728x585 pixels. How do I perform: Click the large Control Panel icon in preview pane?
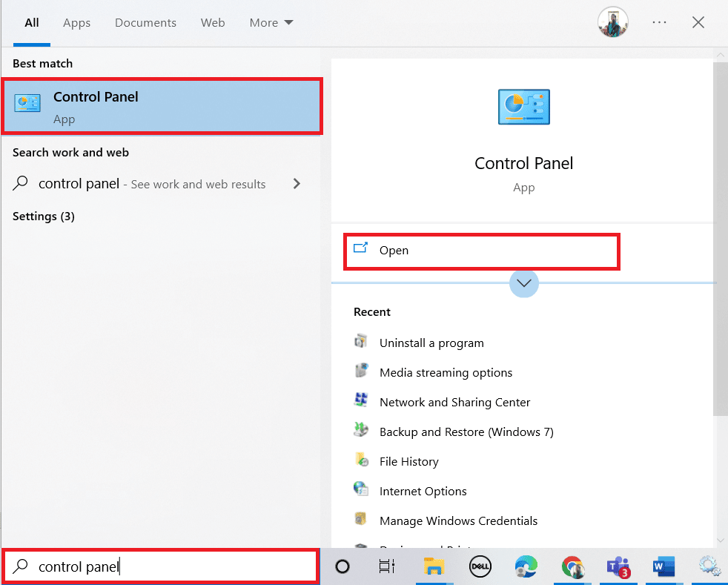pyautogui.click(x=523, y=107)
